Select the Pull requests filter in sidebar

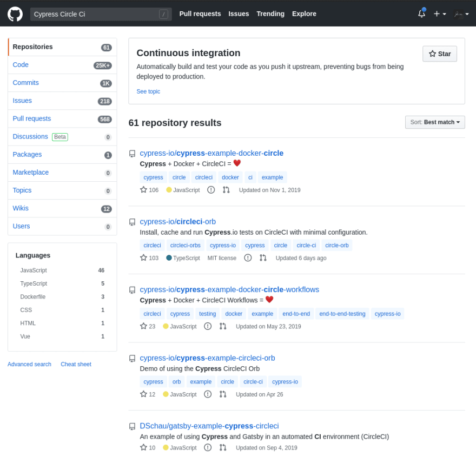click(x=62, y=118)
